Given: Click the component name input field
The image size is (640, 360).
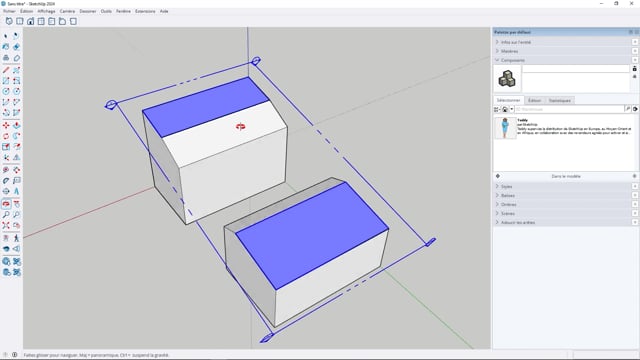Looking at the screenshot, I should (576, 69).
